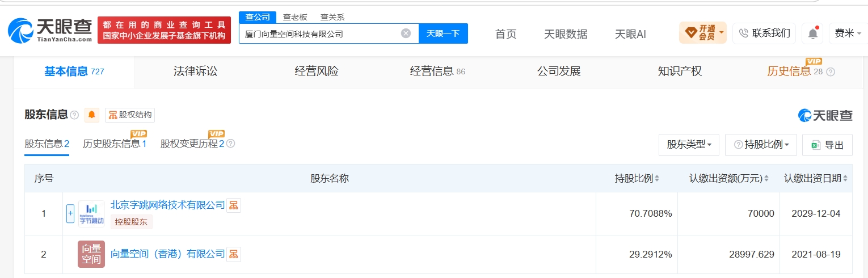Viewport: 868px width, 278px height.
Task: Go to 首页 in top navigation
Action: click(x=506, y=34)
